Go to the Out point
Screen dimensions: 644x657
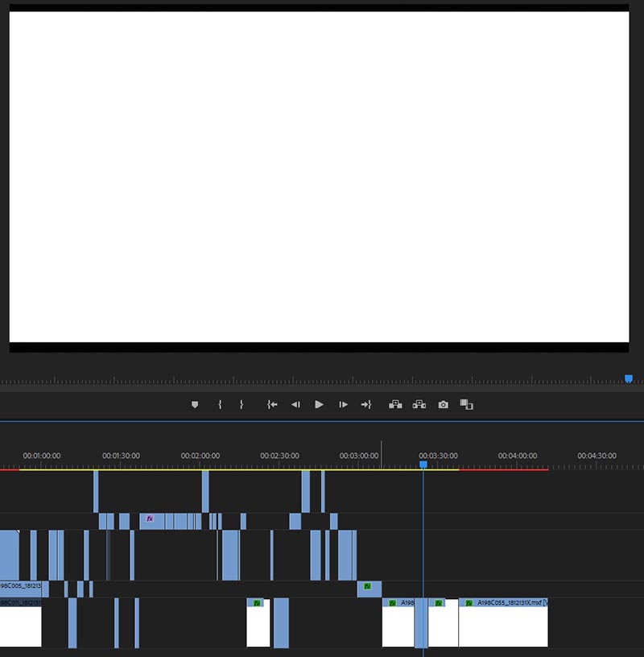pyautogui.click(x=366, y=404)
